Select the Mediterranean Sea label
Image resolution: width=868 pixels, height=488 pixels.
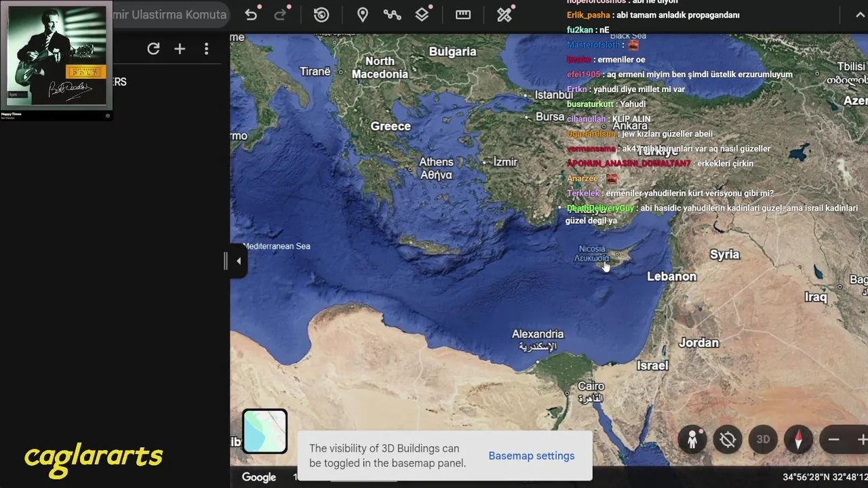(x=277, y=246)
